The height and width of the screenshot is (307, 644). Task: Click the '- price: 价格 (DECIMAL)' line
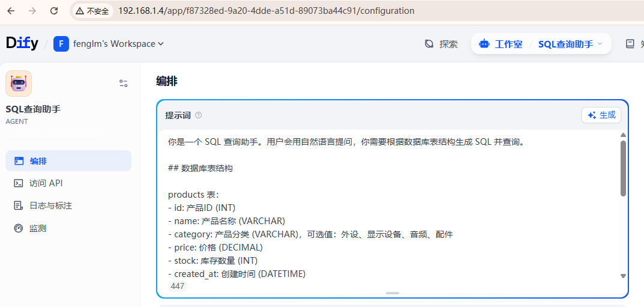coord(215,248)
